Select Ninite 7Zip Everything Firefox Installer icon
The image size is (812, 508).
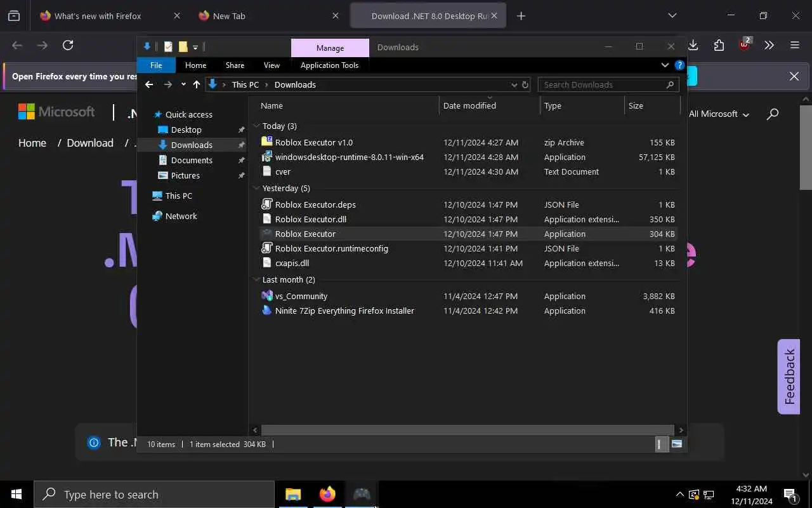[267, 311]
